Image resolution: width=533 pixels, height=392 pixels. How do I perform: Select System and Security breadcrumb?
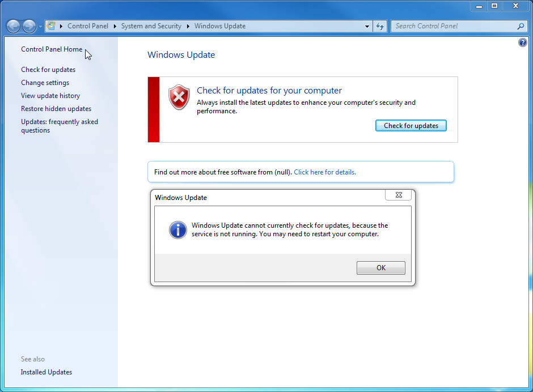point(151,26)
